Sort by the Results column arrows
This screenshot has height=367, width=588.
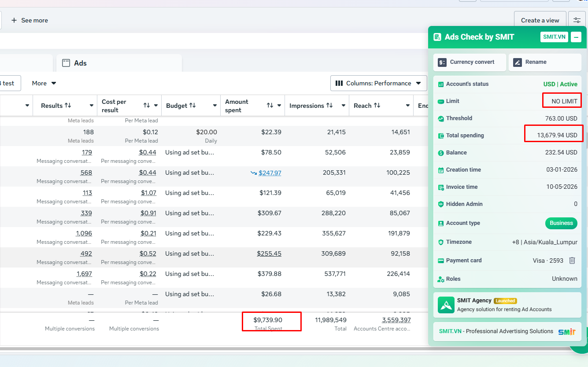coord(68,106)
